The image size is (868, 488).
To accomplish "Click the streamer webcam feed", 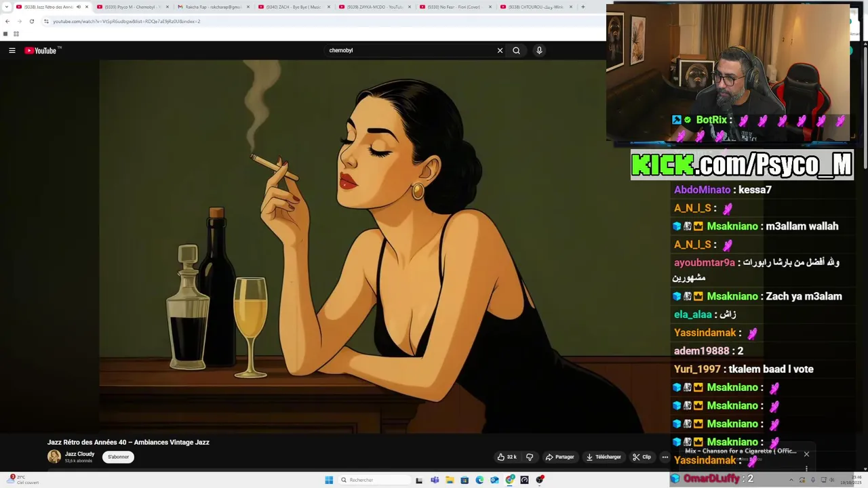I will [x=728, y=73].
